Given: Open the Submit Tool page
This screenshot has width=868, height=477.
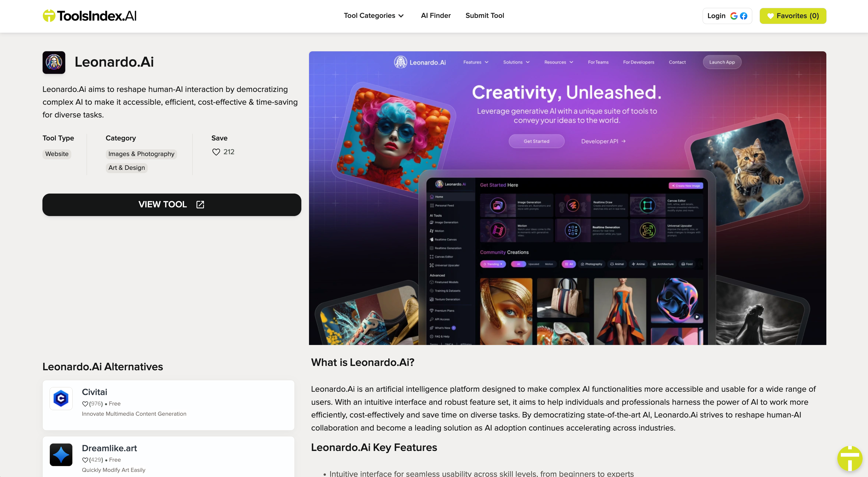Looking at the screenshot, I should tap(485, 16).
